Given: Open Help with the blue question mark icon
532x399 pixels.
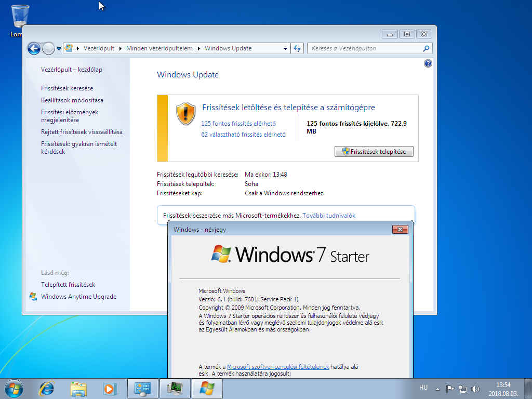Looking at the screenshot, I should [428, 63].
